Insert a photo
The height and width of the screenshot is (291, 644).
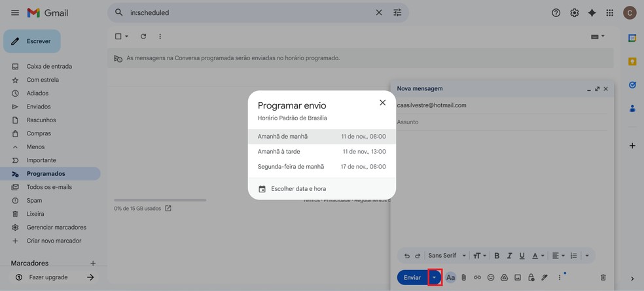(x=518, y=277)
